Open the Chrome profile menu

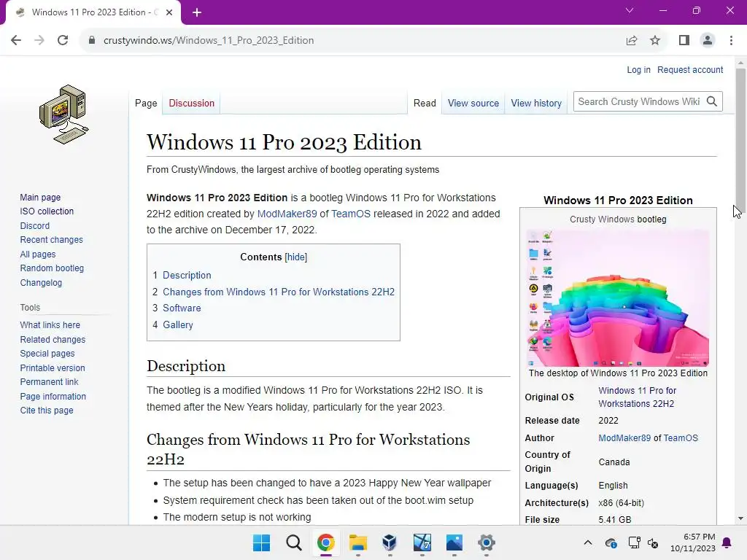tap(708, 41)
